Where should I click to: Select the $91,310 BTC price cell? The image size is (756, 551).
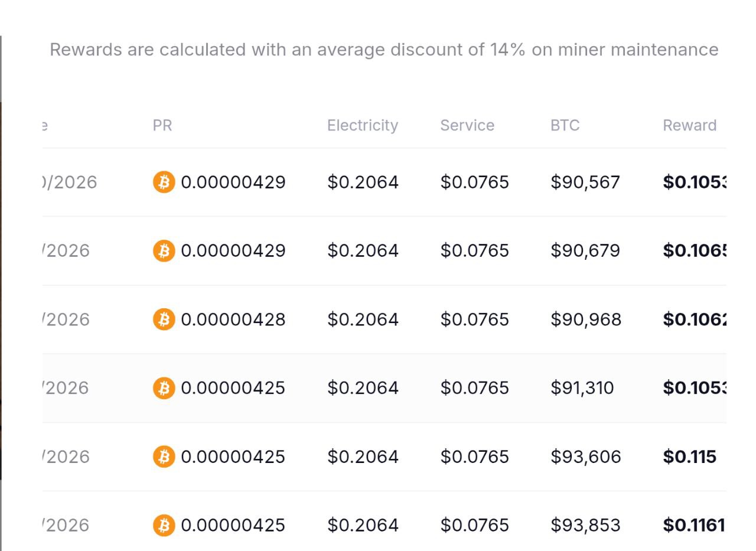pyautogui.click(x=582, y=388)
